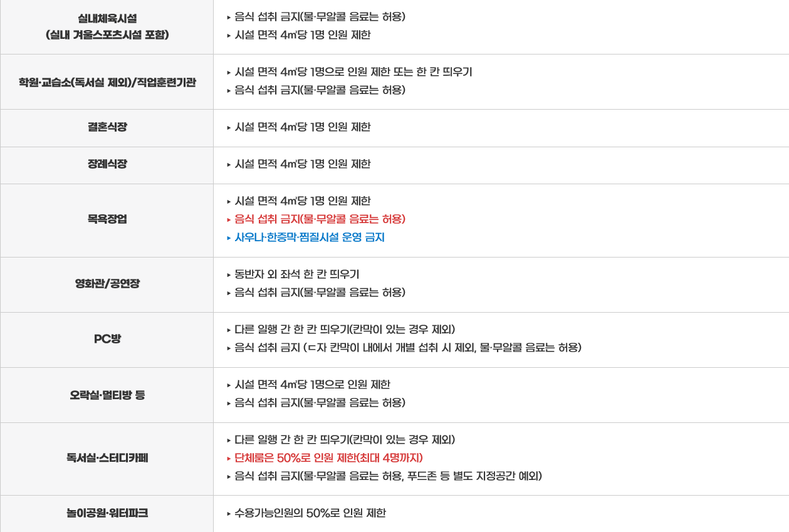Screen dimensions: 789x532
Task: Click bullet arrow before 수용가능인원의 50%
Action: click(229, 513)
